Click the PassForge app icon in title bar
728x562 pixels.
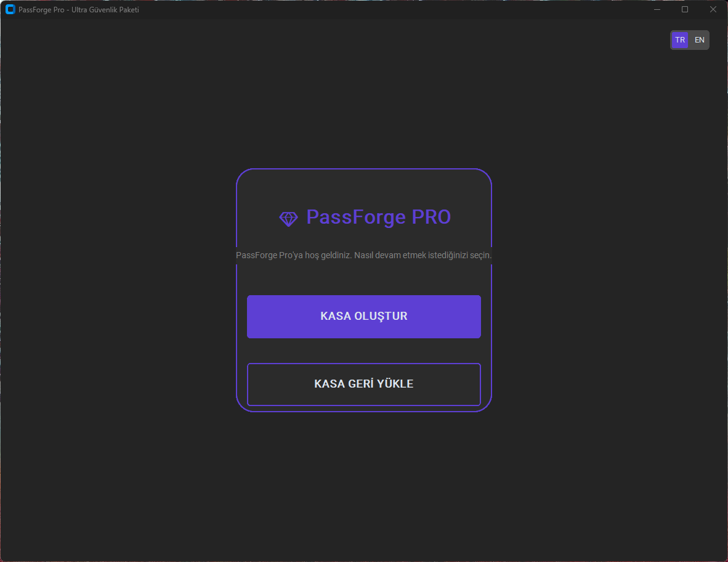[x=10, y=9]
